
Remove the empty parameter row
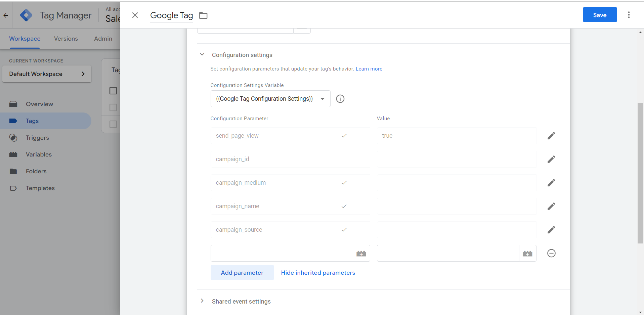(551, 253)
